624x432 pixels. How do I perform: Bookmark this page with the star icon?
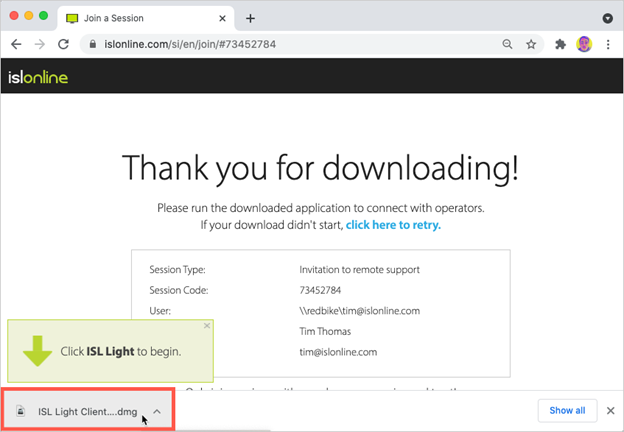pyautogui.click(x=531, y=44)
